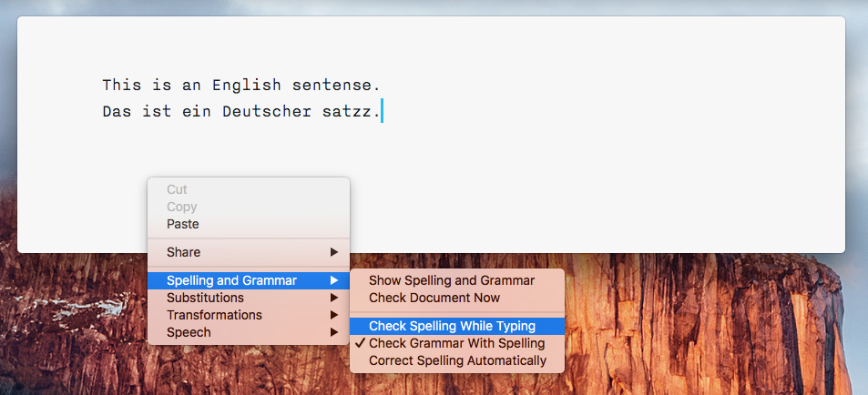Select Spelling and Grammar menu entry
Image resolution: width=868 pixels, height=395 pixels.
pyautogui.click(x=249, y=280)
